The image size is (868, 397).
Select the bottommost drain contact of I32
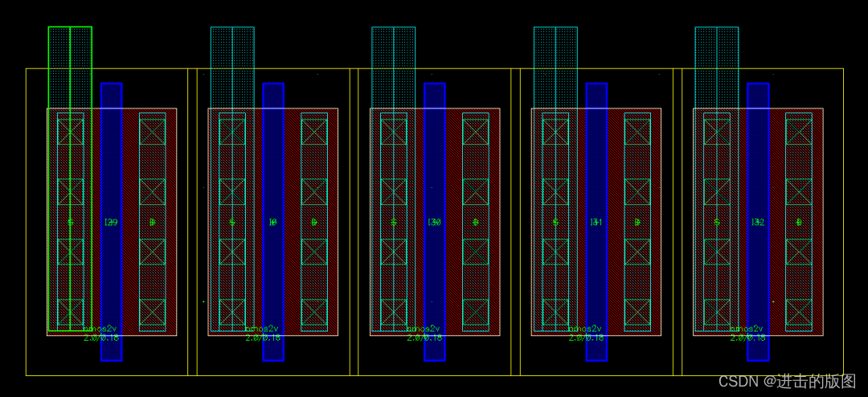point(799,312)
